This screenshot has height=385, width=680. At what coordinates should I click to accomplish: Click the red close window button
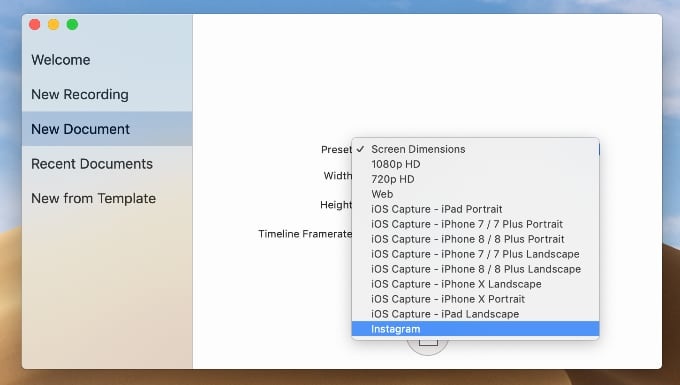click(x=35, y=25)
